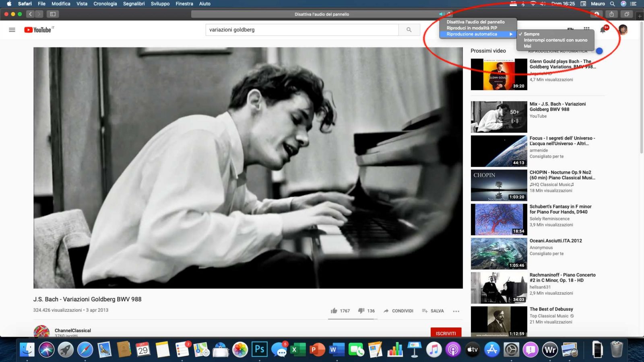Toggle the Riproduzione automatica autoplay switch

coord(599,51)
